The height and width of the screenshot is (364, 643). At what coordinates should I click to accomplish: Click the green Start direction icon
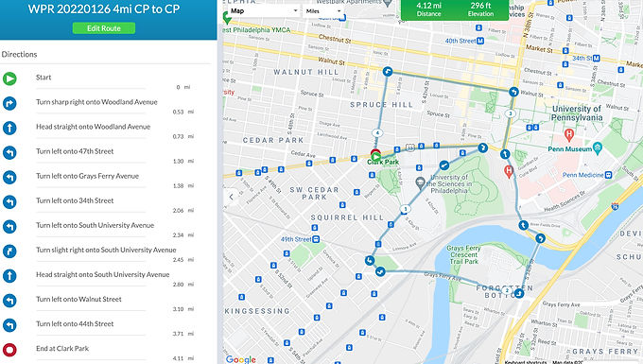9,78
